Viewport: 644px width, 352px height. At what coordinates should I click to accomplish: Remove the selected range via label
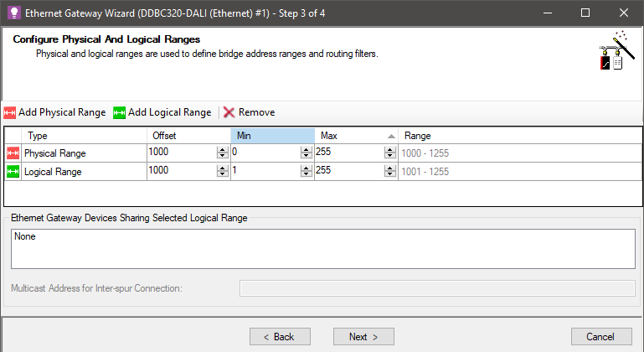(x=257, y=112)
